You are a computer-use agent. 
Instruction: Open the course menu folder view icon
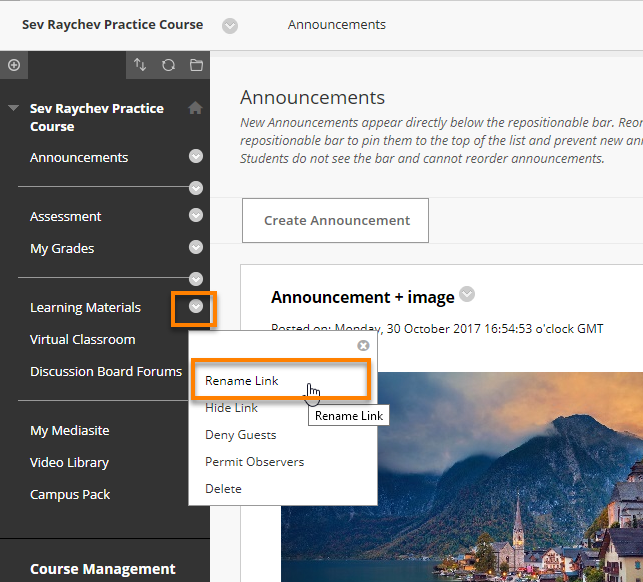point(196,65)
